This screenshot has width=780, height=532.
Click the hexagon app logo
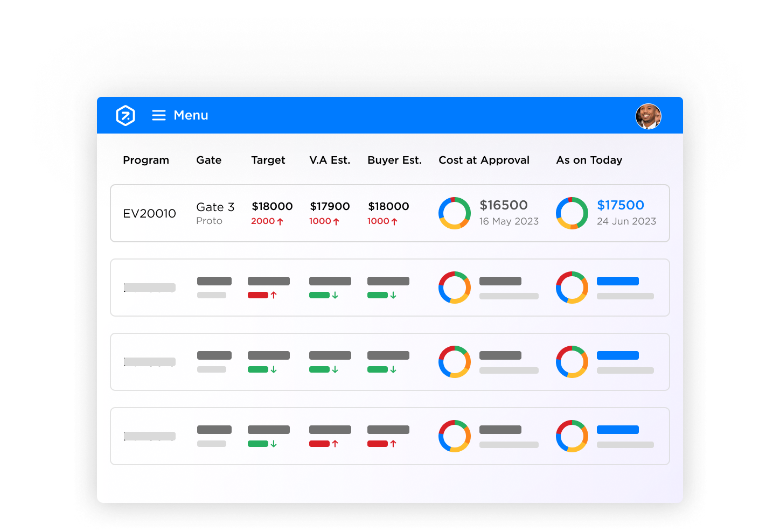126,115
